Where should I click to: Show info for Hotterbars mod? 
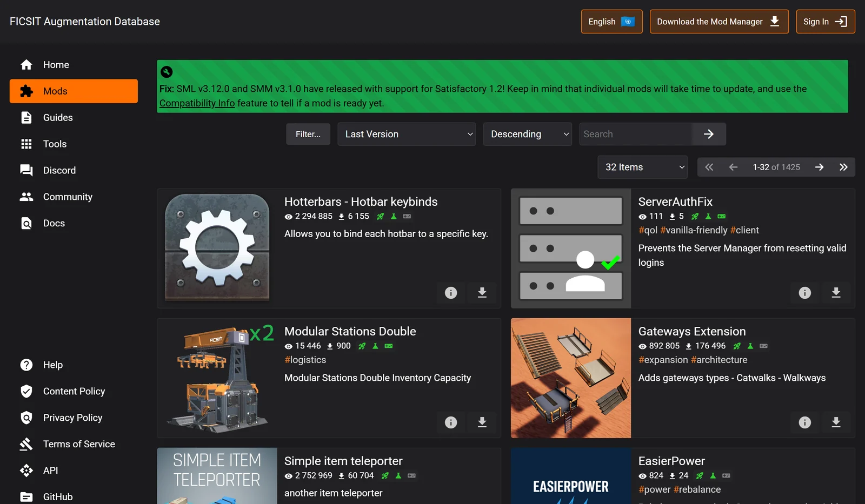coord(451,293)
